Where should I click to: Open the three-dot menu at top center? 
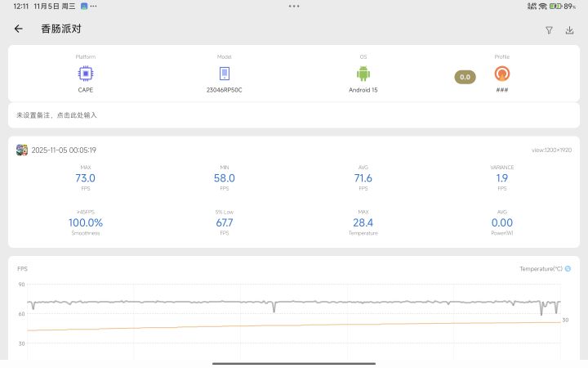[x=294, y=6]
